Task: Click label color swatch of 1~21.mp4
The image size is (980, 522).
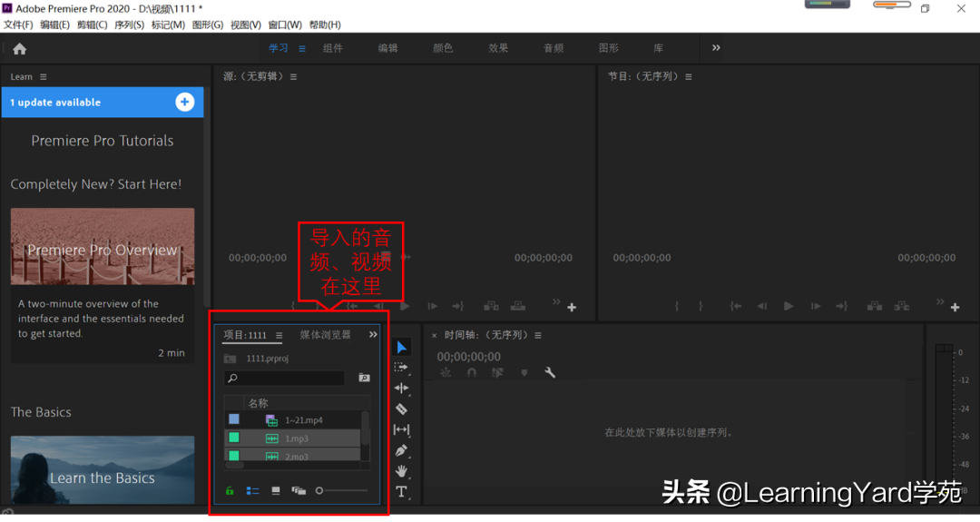Action: [x=234, y=419]
